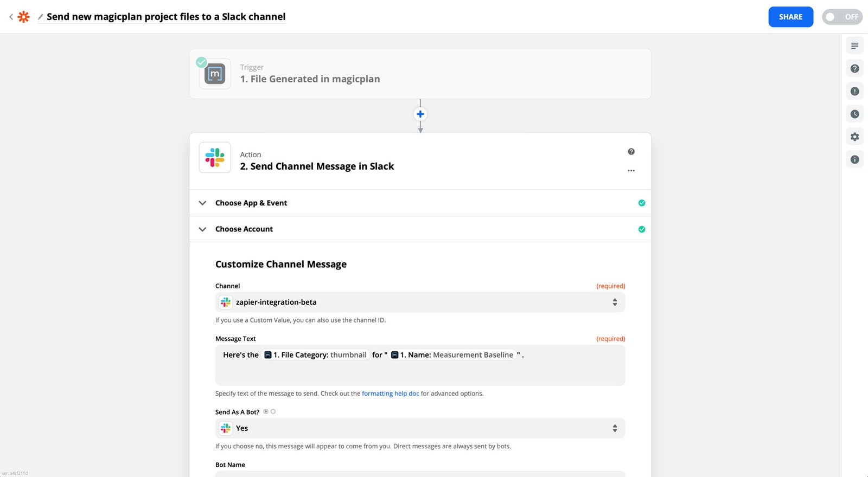
Task: Click the Slack app icon in action header
Action: click(215, 158)
